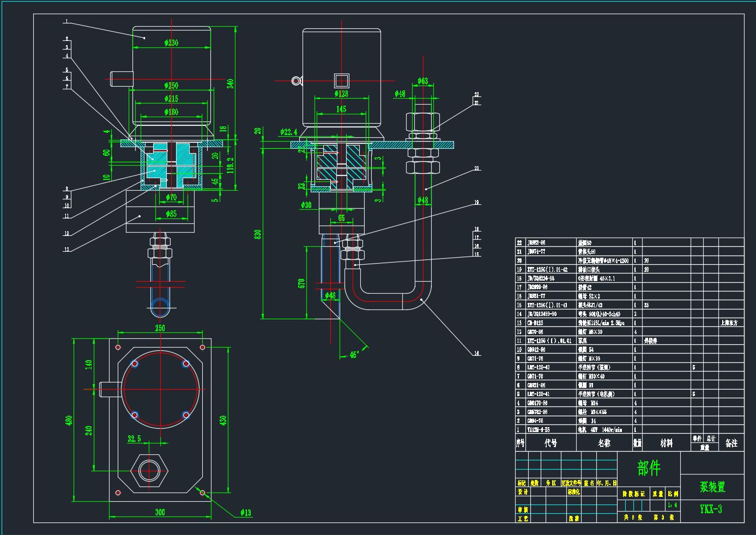Click the green 部件 title text
The height and width of the screenshot is (535, 756).
click(649, 467)
